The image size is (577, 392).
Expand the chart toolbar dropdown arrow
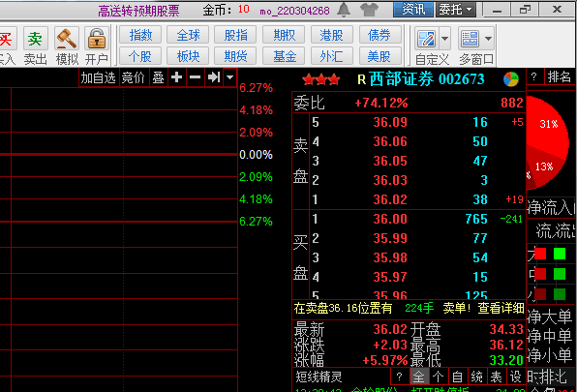coord(230,77)
